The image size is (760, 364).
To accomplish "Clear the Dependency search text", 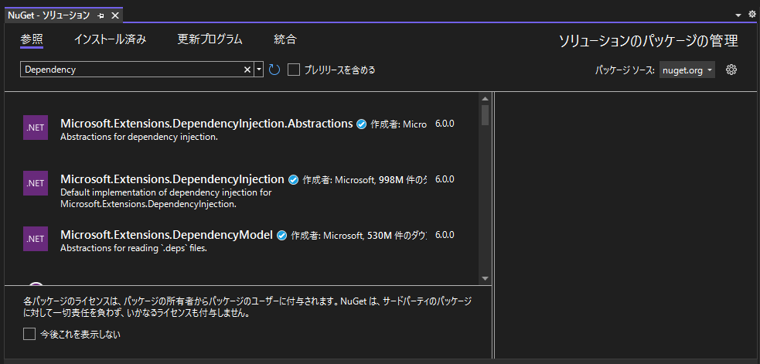I will click(x=247, y=70).
